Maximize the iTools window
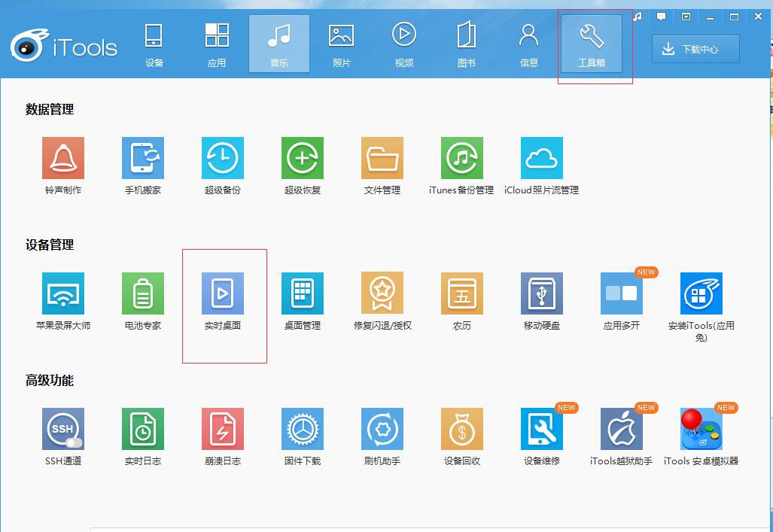The height and width of the screenshot is (532, 773). tap(734, 17)
